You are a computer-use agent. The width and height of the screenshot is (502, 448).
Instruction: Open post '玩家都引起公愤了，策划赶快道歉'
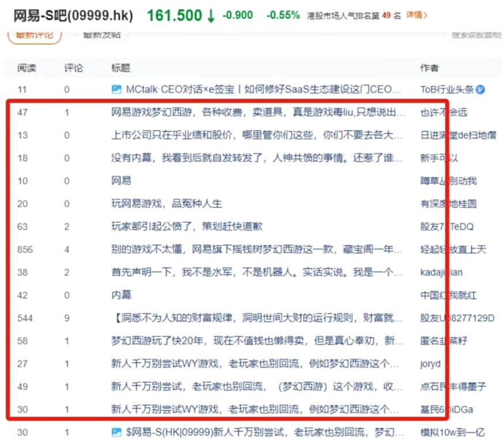pyautogui.click(x=186, y=226)
